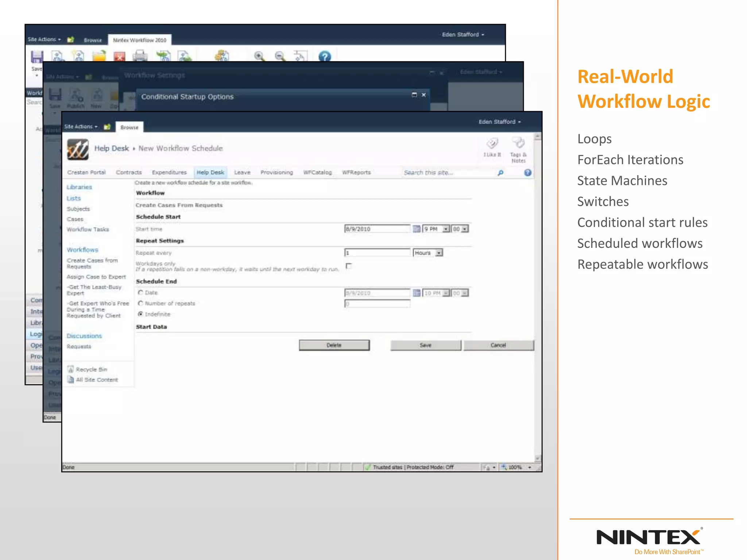Switch to Browse tab in front window
This screenshot has width=747, height=560.
pos(129,127)
